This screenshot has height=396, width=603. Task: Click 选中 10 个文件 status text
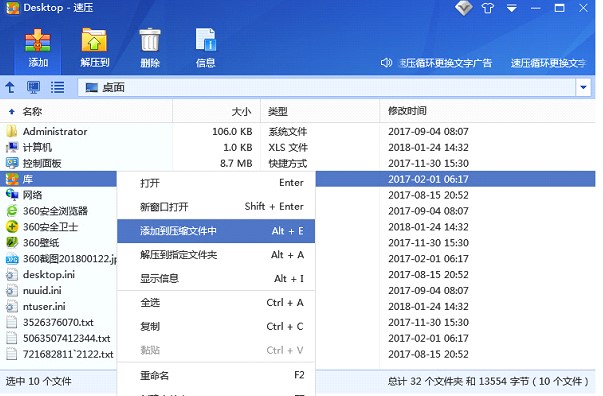[38, 381]
